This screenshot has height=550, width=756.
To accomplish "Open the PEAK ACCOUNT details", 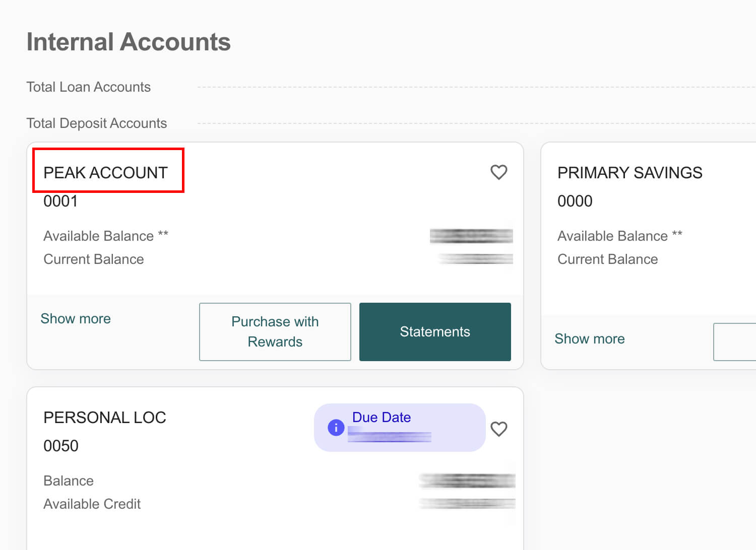I will point(105,172).
